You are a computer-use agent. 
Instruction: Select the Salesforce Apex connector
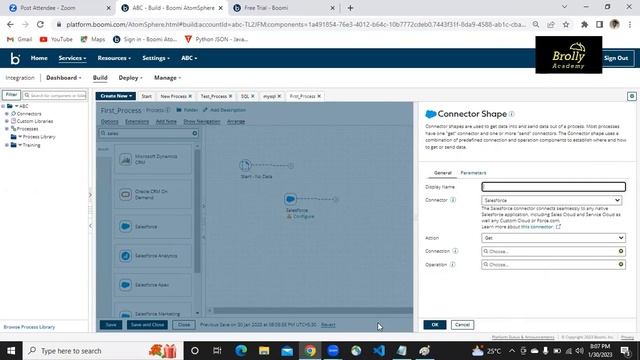[153, 285]
